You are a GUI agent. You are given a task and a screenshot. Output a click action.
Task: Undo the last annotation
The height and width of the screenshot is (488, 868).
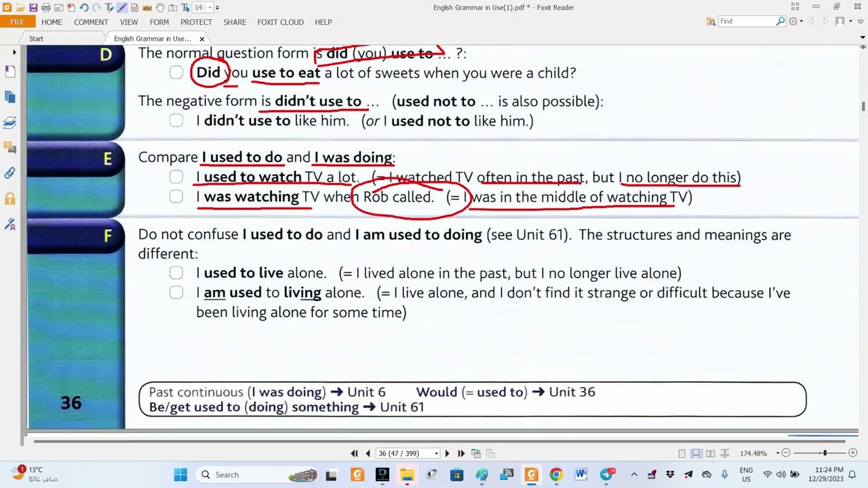coord(84,7)
